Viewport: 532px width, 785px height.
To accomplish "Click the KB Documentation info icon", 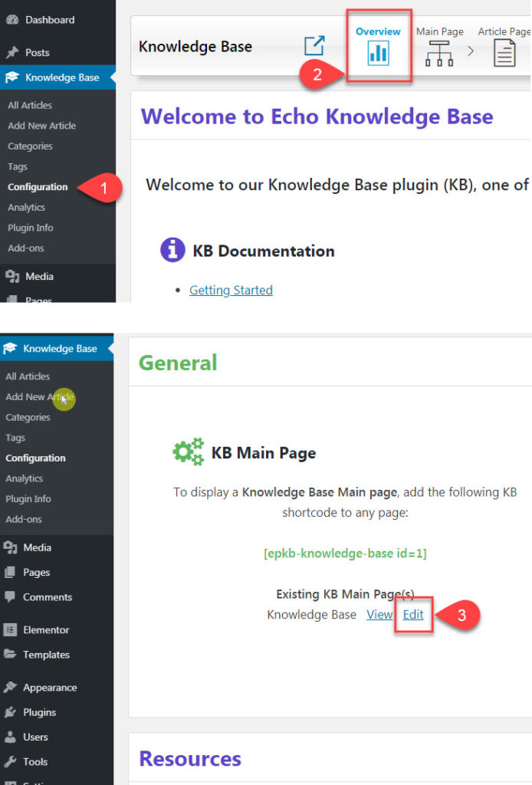I will tap(172, 250).
